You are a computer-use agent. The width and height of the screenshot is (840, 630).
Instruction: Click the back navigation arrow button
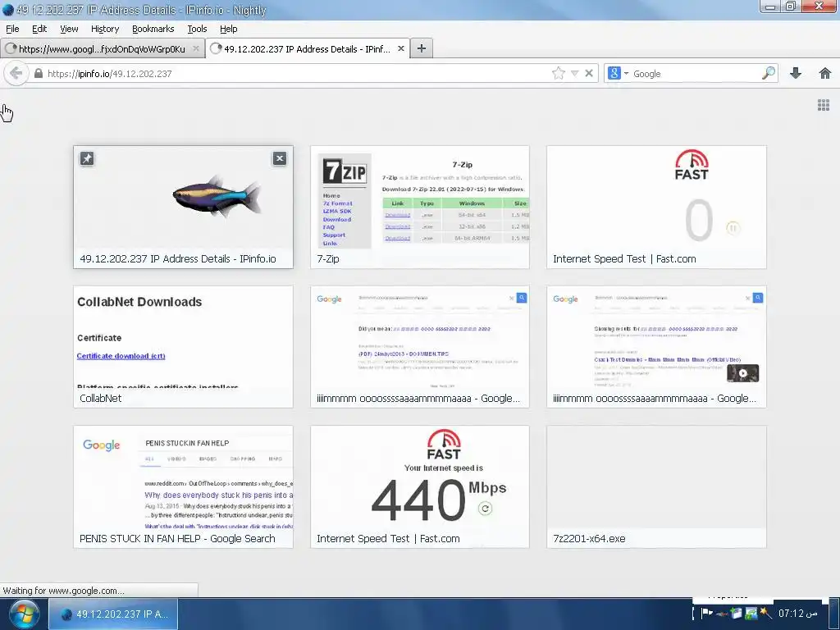16,73
